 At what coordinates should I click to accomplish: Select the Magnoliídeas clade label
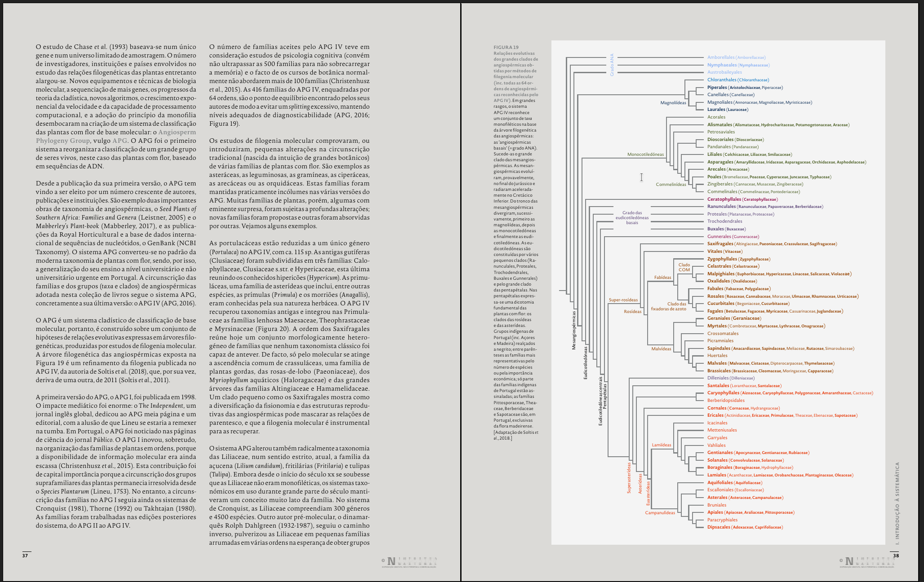(x=673, y=103)
